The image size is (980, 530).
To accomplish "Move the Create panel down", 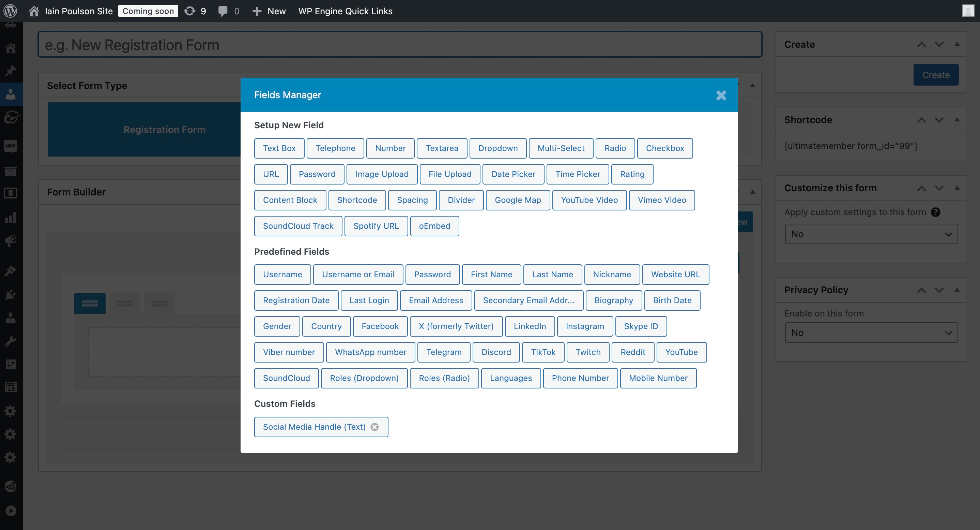I will coord(939,45).
